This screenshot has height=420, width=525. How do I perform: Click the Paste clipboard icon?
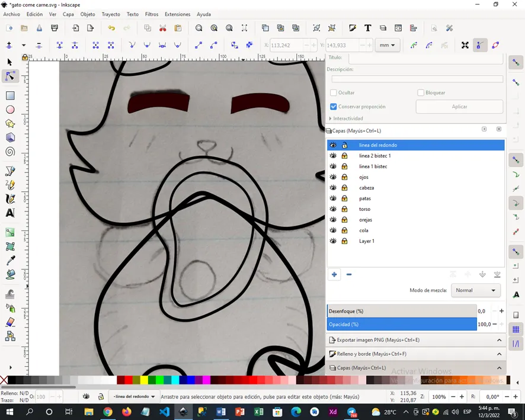point(178,28)
